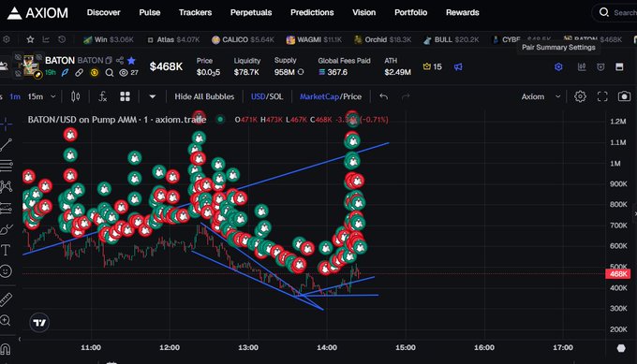Select the ruler measure tool
This screenshot has width=637, height=364.
tap(6, 299)
